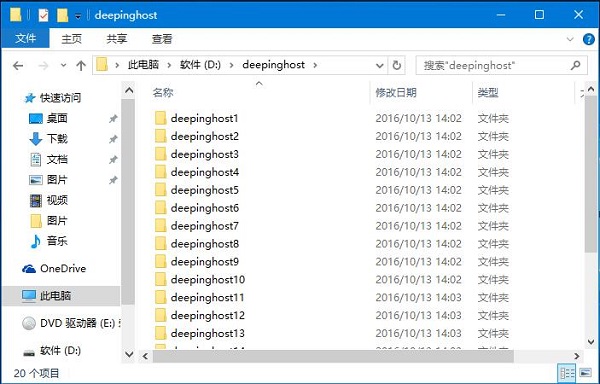Sort by the 类型 column header
600x384 pixels.
(488, 93)
